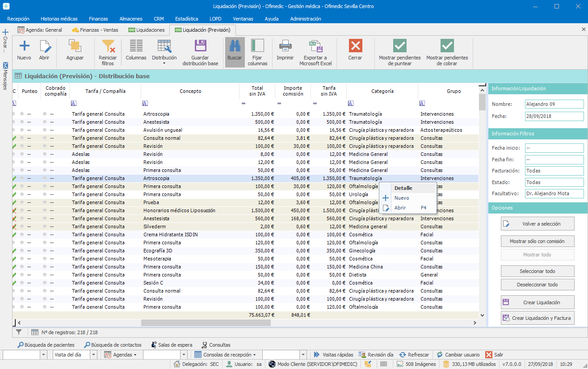The width and height of the screenshot is (588, 369).
Task: Click the Imprimir printer icon
Action: 285,46
